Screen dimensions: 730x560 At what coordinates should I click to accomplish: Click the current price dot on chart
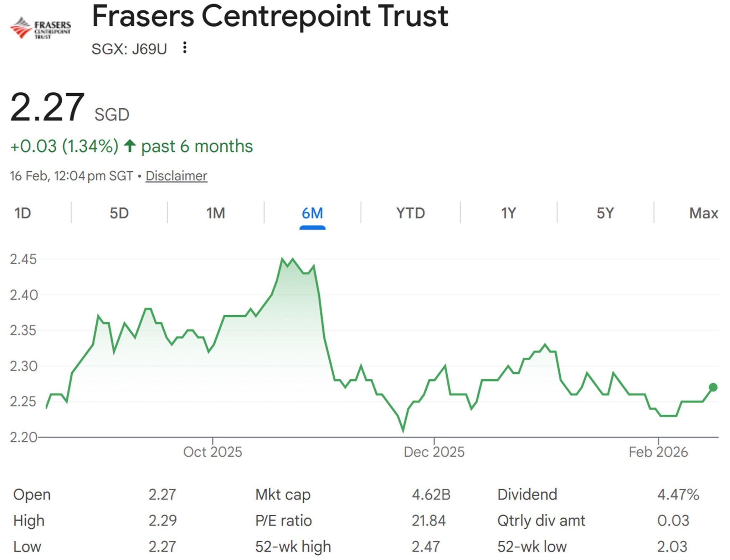[x=713, y=387]
